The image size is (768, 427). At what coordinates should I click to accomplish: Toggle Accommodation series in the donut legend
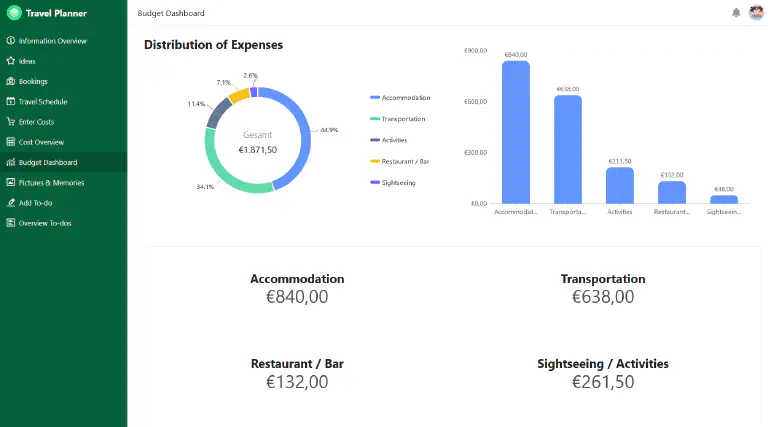coord(400,97)
